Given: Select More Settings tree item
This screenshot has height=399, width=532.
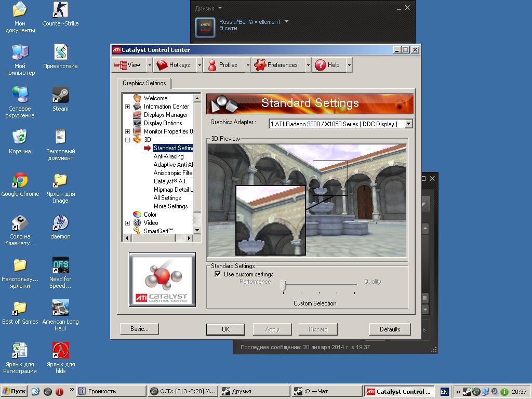Looking at the screenshot, I should click(170, 206).
